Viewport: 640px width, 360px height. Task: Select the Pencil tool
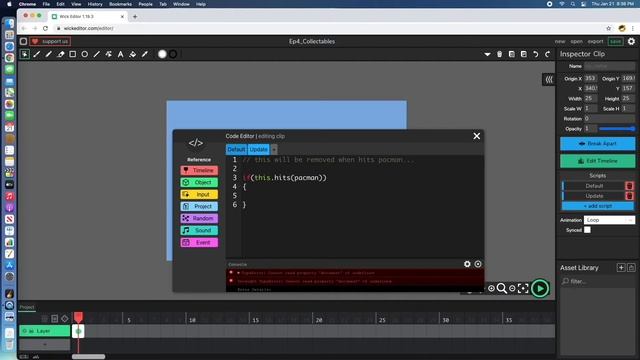49,54
